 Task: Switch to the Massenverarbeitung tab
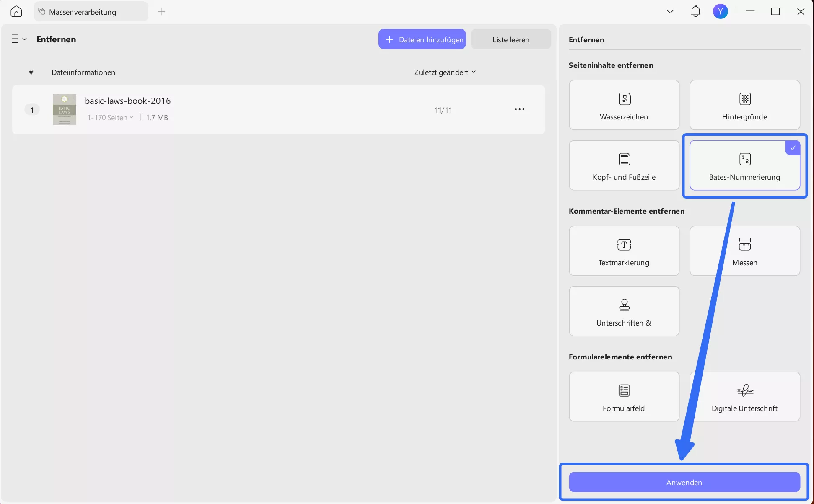coord(91,12)
